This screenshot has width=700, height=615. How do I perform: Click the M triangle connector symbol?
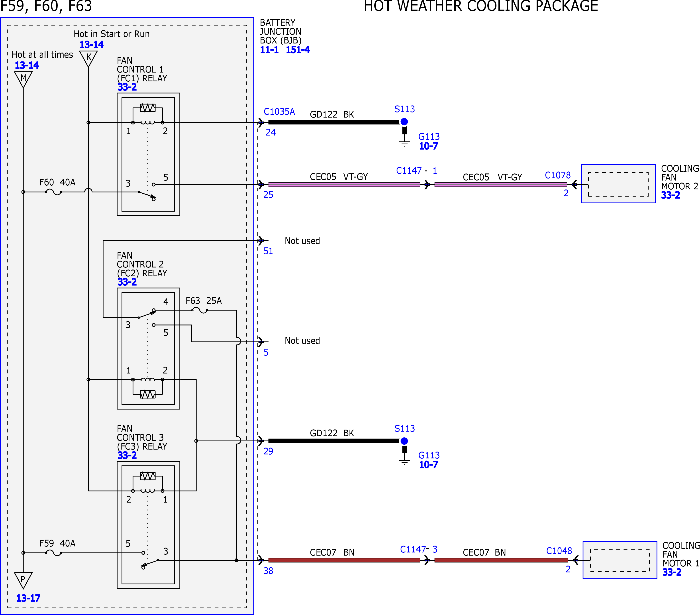click(23, 79)
